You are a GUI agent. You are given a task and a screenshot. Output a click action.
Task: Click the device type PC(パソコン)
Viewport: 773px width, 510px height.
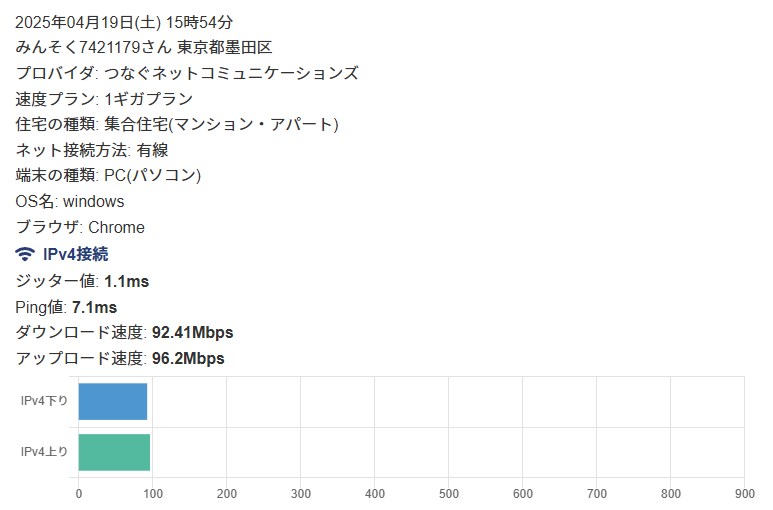point(152,176)
